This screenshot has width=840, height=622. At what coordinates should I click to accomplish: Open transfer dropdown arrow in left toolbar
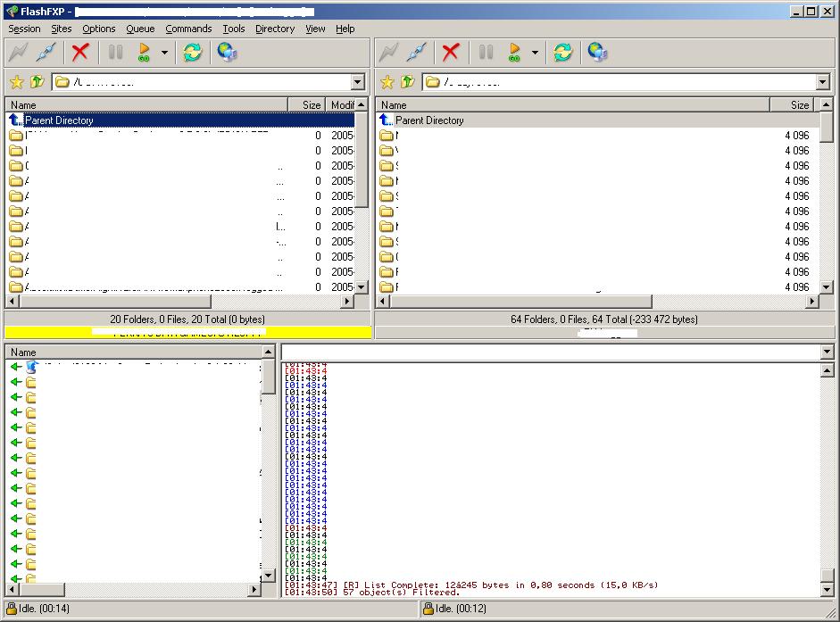click(164, 53)
